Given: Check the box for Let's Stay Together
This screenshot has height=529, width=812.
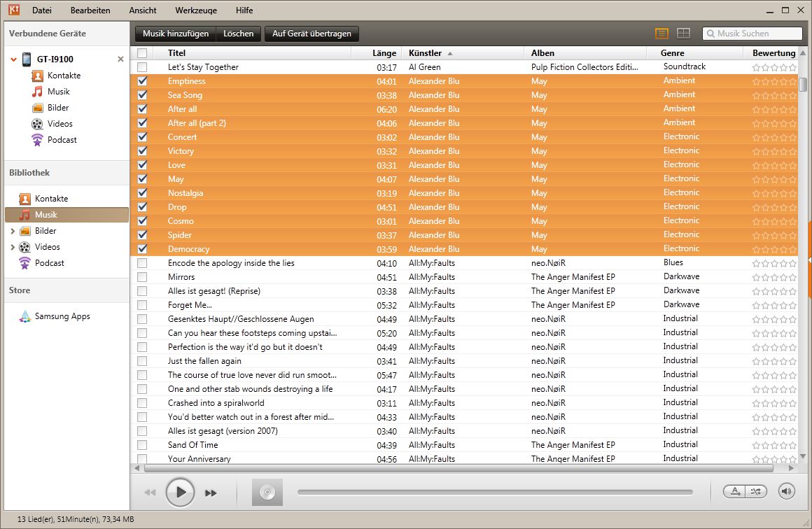Looking at the screenshot, I should tap(143, 67).
